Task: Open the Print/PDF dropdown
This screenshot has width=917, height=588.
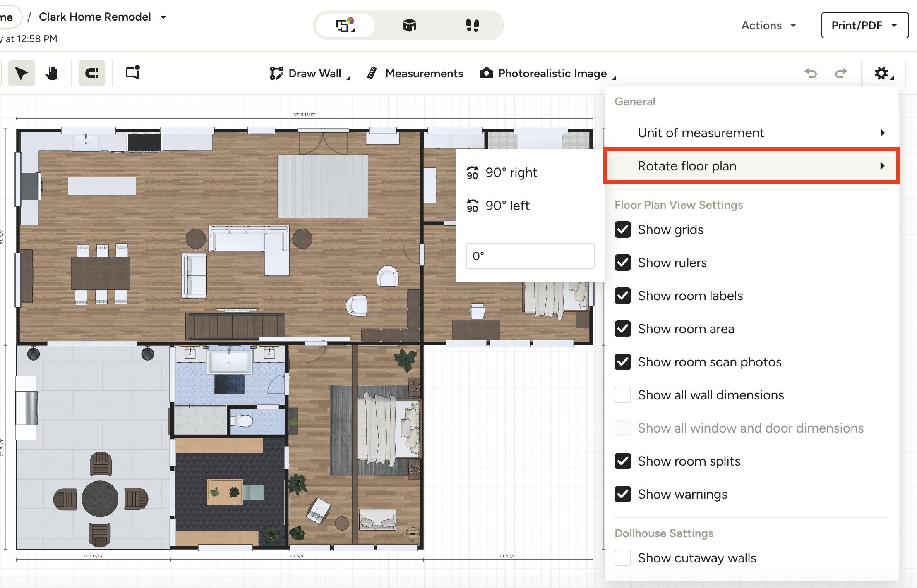Action: 864,25
